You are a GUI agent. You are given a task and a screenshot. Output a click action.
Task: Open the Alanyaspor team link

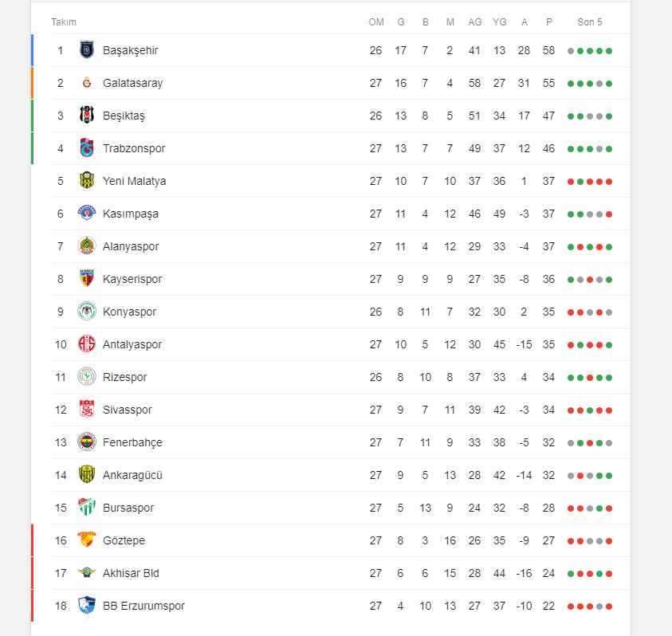131,246
